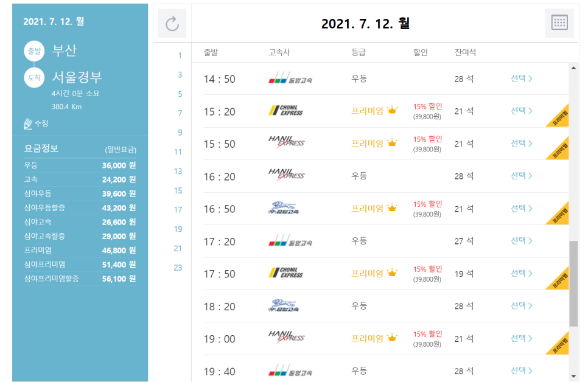
Task: Select the 19:00 premium bus
Action: tap(521, 338)
